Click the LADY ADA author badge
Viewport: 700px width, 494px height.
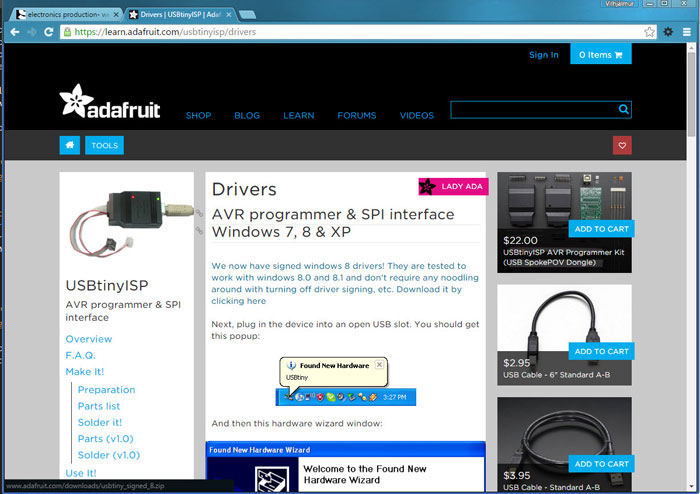pyautogui.click(x=453, y=187)
